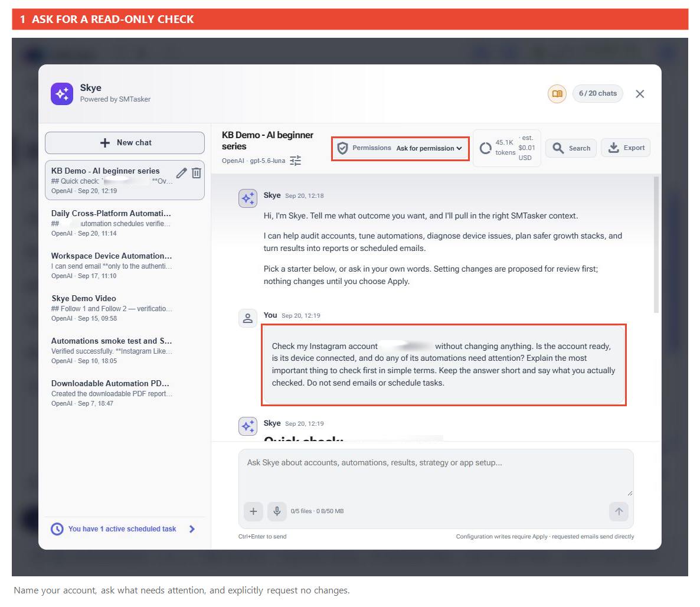This screenshot has width=700, height=607.
Task: Click the textarea resize grip handle
Action: click(x=629, y=492)
